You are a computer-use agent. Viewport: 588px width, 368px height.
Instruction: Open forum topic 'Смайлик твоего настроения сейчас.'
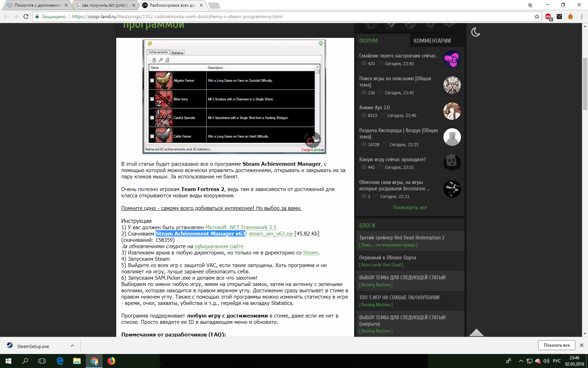[398, 56]
